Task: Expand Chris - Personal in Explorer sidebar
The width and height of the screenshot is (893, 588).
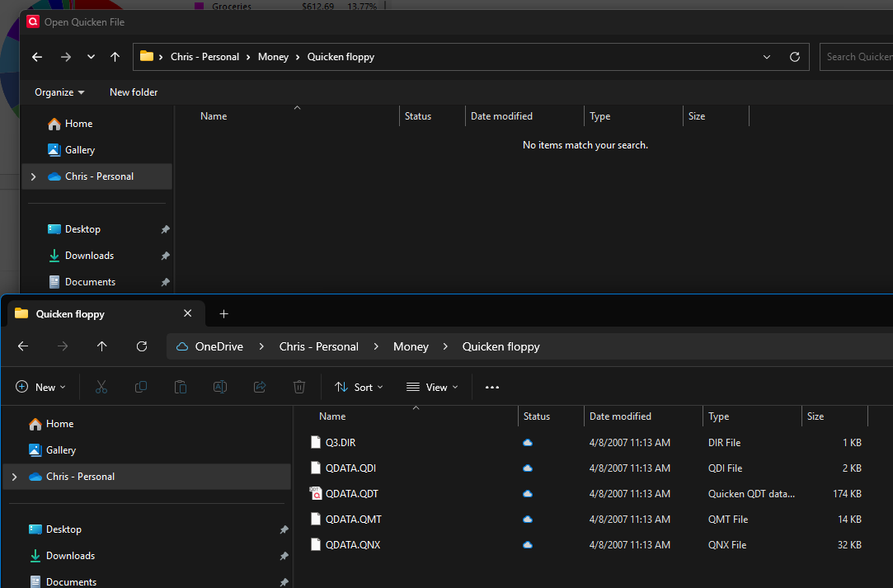Action: pyautogui.click(x=14, y=477)
